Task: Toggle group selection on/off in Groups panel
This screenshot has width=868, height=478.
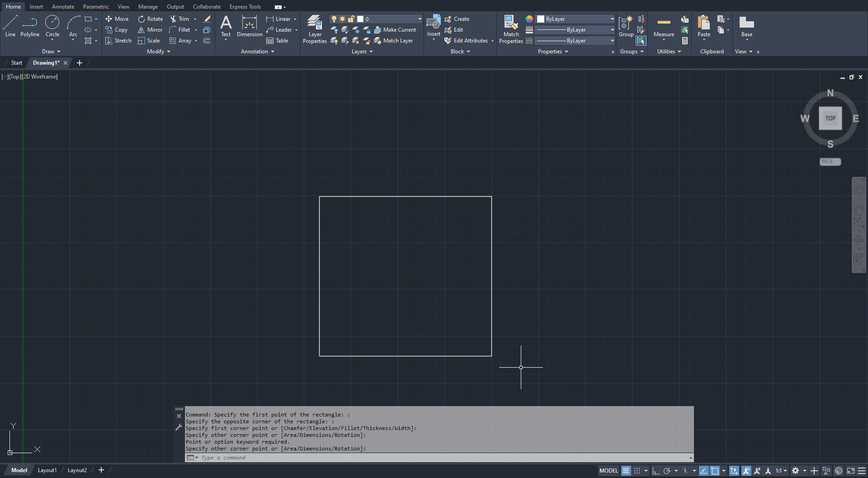Action: coord(641,41)
